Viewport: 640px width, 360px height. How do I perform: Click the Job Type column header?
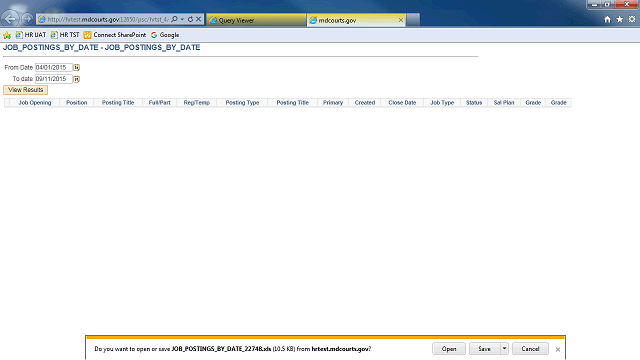[442, 103]
